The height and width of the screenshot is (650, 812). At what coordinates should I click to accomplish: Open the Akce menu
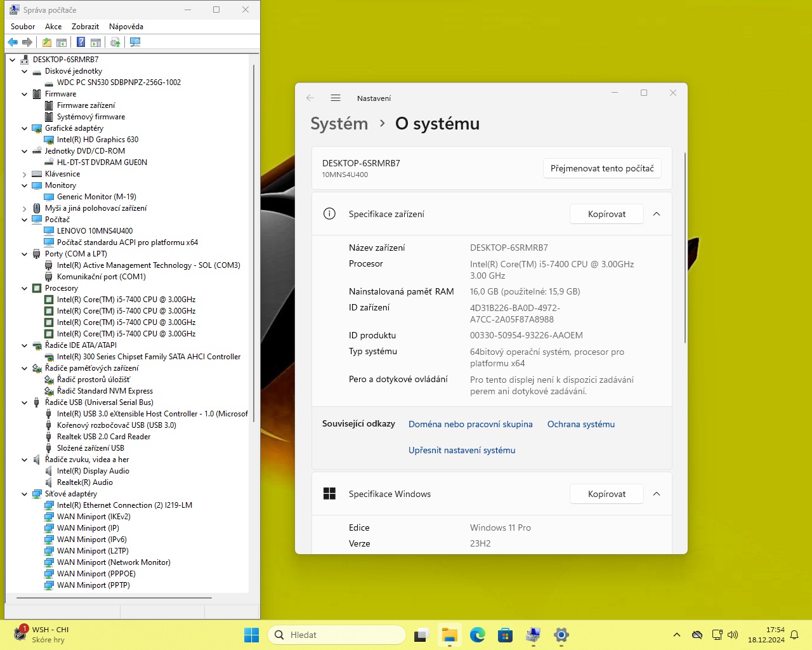point(53,27)
